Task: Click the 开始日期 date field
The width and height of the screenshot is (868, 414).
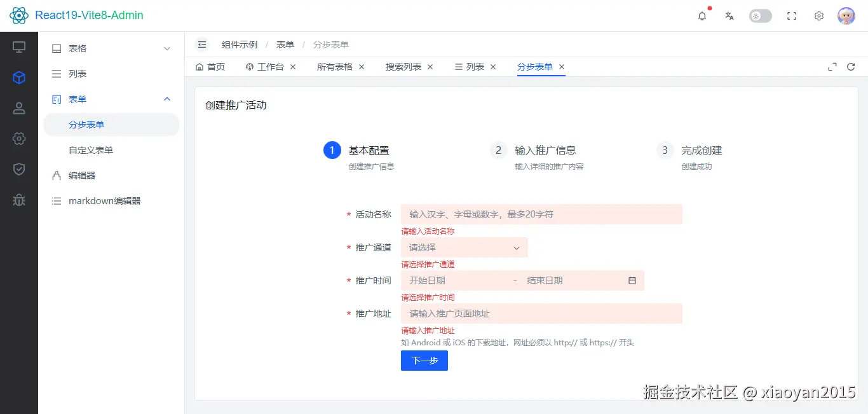Action: click(x=457, y=280)
